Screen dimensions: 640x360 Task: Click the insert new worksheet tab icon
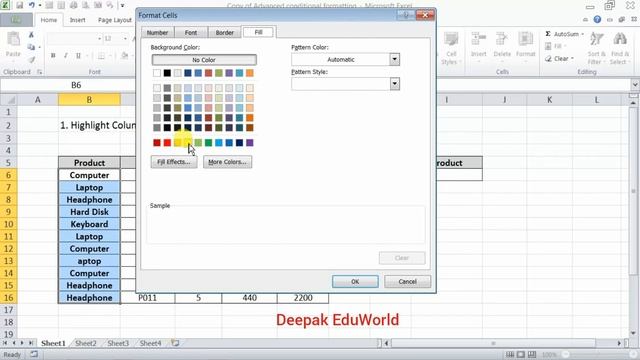[175, 343]
